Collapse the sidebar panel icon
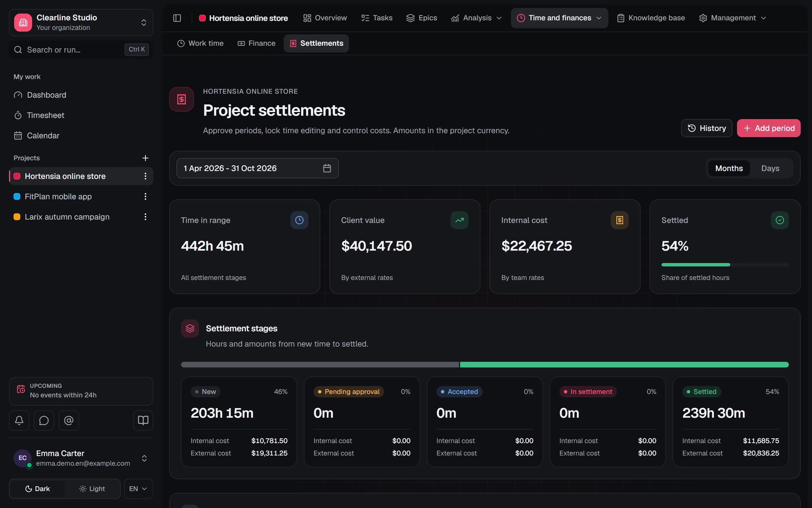The height and width of the screenshot is (508, 812). click(177, 18)
